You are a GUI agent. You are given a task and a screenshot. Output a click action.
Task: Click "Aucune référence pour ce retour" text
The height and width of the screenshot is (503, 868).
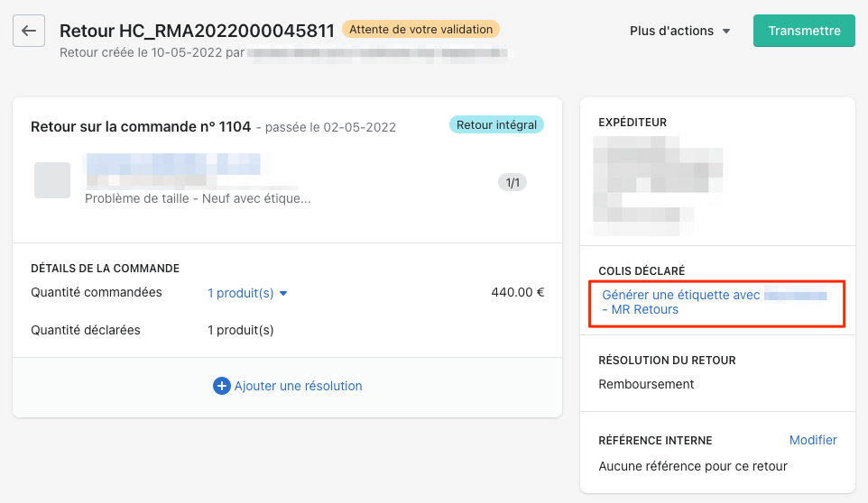(692, 466)
